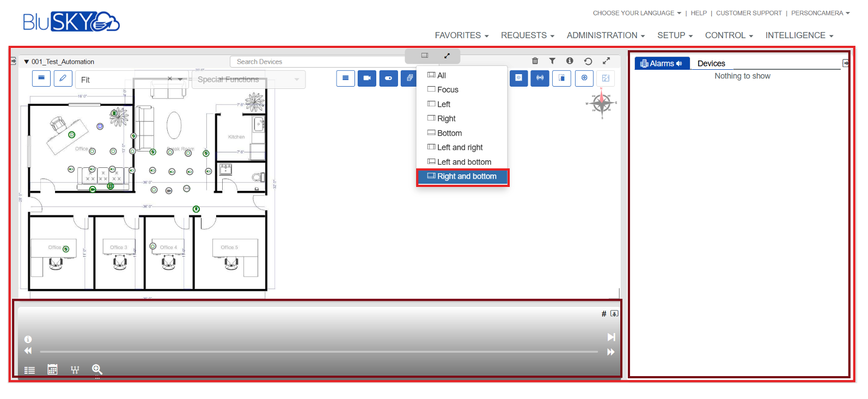Select the blue camera toolbar button
868x399 pixels.
coord(367,78)
